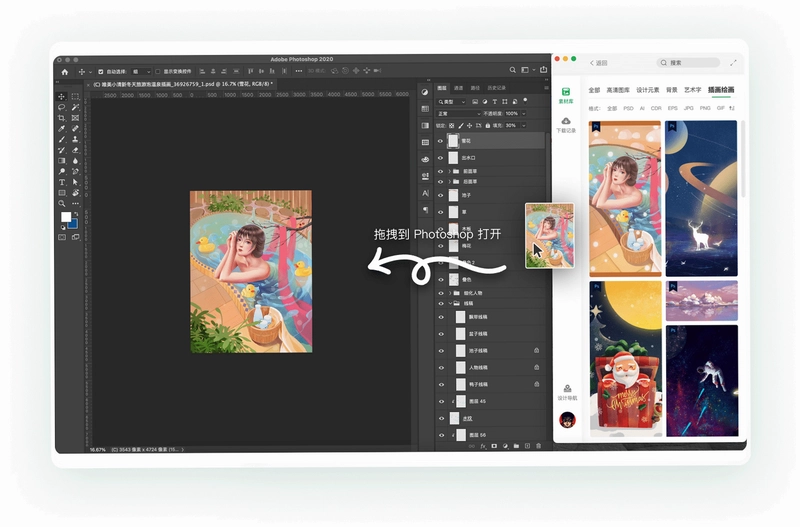
Task: Switch to the 通道 panel tab
Action: 459,88
